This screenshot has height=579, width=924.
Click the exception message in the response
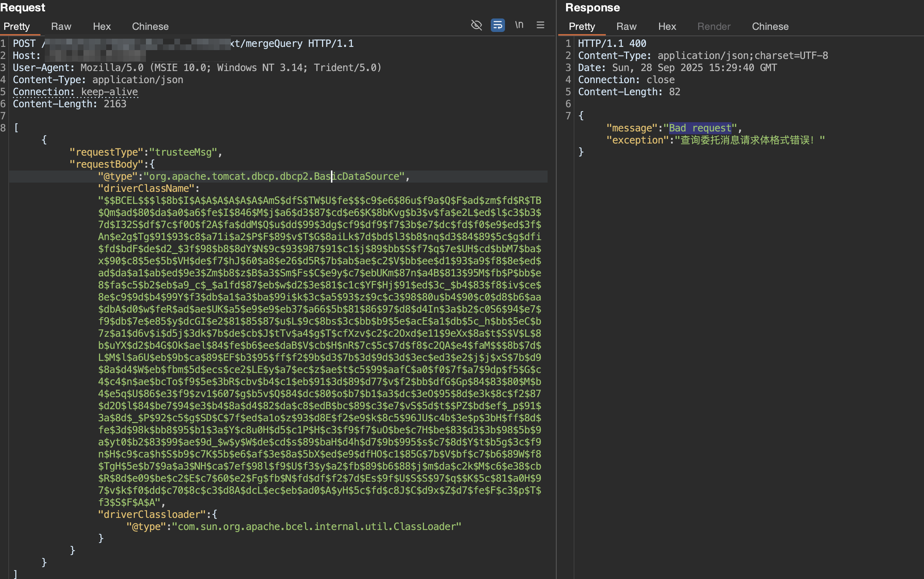[x=746, y=140]
